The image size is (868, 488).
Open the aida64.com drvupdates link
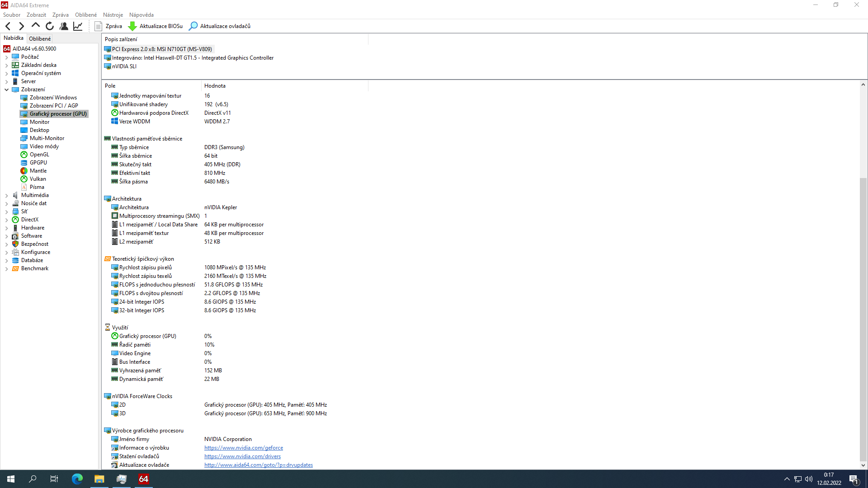click(x=258, y=465)
